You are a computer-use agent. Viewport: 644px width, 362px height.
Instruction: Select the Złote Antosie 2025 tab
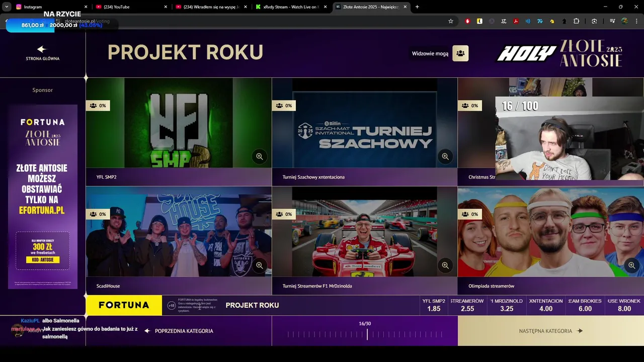click(371, 7)
